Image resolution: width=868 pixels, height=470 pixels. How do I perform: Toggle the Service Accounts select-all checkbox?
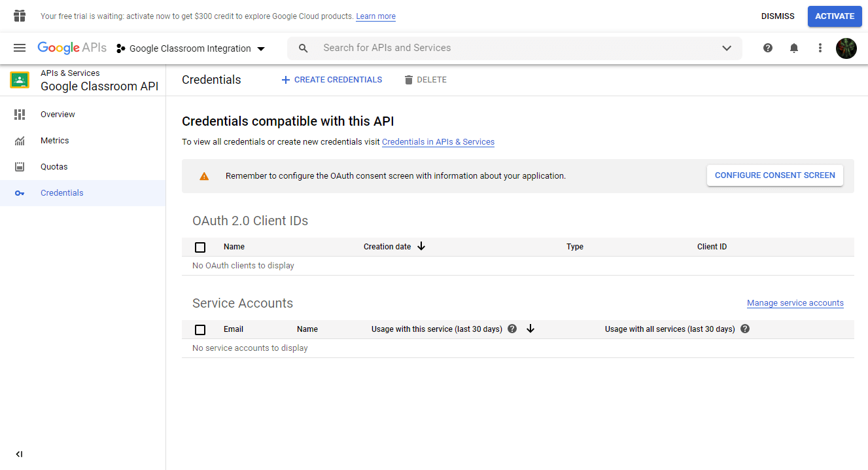200,330
